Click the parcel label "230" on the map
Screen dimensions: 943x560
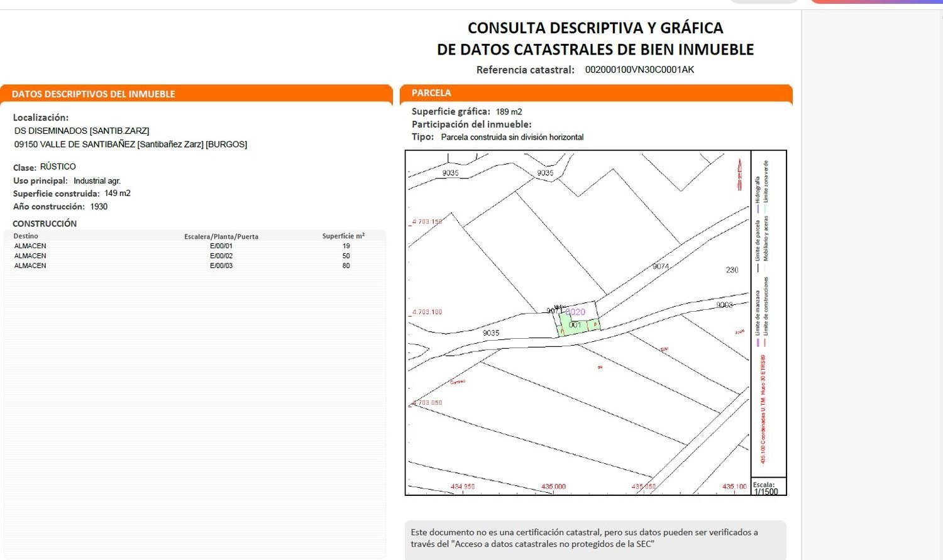732,270
